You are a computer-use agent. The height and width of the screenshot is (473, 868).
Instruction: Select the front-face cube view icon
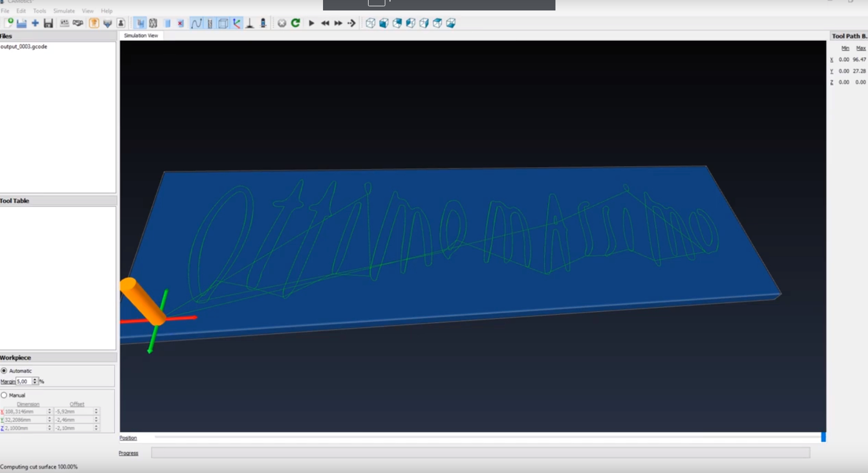pos(384,23)
